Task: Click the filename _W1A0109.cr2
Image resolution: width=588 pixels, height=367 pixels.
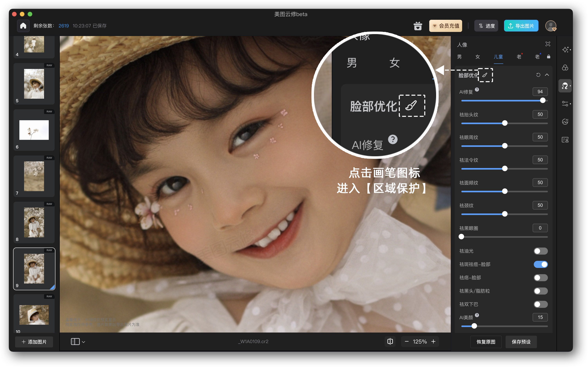Action: pyautogui.click(x=253, y=342)
